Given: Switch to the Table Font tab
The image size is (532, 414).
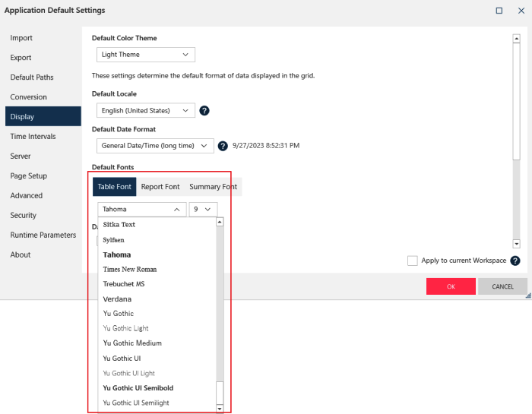Looking at the screenshot, I should point(114,186).
